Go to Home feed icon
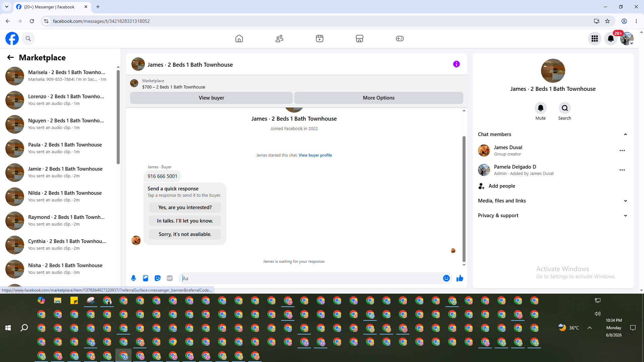This screenshot has width=644, height=362. [x=239, y=39]
